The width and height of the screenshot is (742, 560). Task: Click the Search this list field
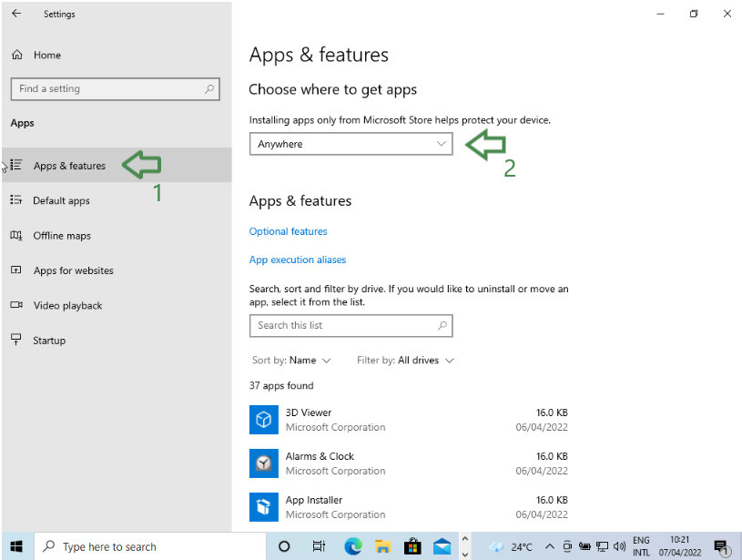tap(351, 326)
